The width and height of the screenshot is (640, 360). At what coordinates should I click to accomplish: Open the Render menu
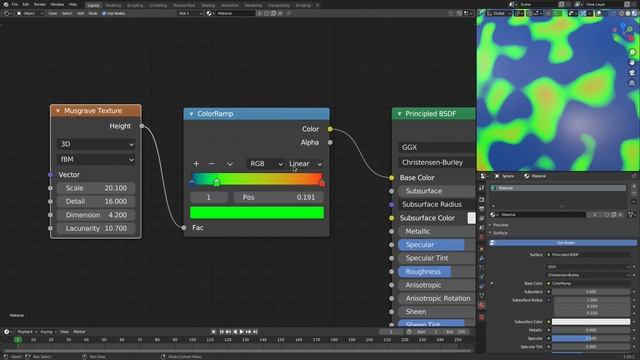[40, 4]
